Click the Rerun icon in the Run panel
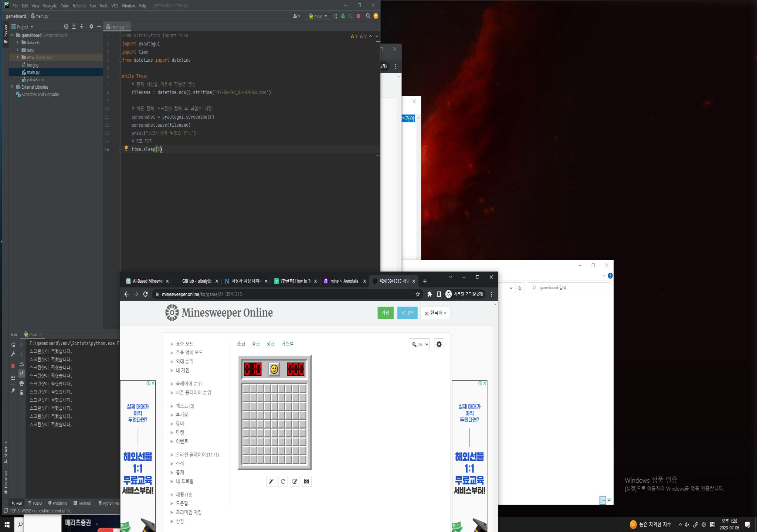This screenshot has height=532, width=757. (x=13, y=345)
